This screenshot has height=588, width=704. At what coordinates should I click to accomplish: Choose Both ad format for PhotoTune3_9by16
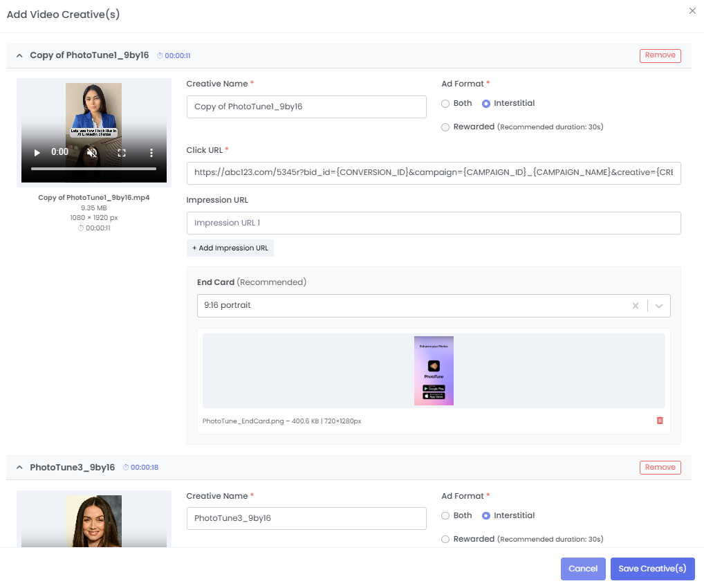pos(445,516)
